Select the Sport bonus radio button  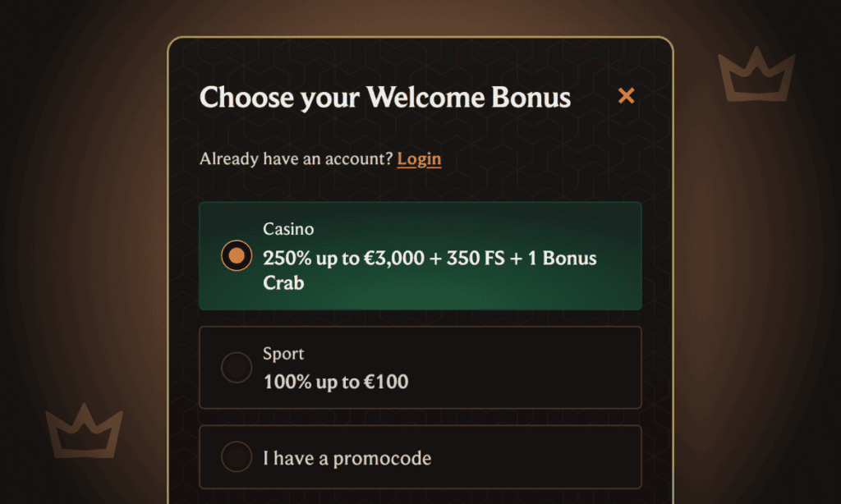tap(237, 368)
